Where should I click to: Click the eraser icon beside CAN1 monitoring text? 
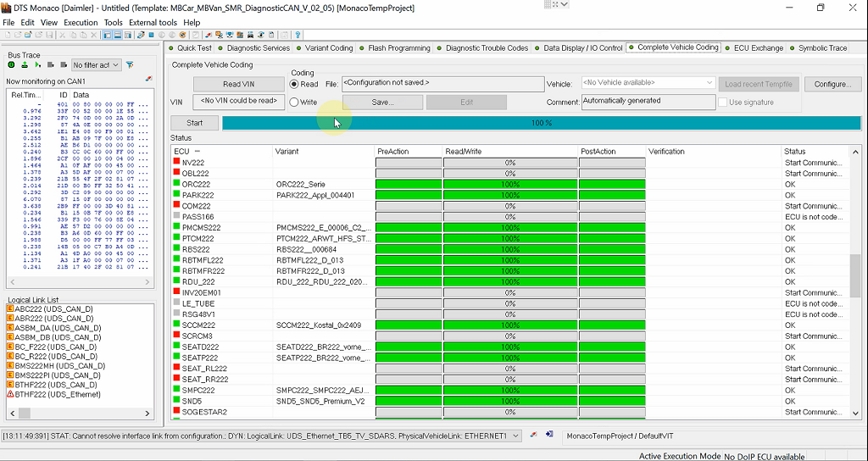[x=149, y=79]
